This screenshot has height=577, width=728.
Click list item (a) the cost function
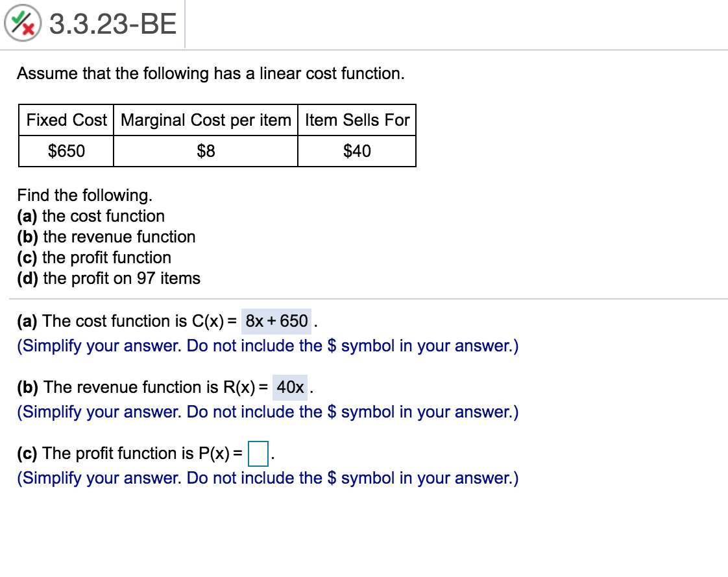[x=91, y=216]
